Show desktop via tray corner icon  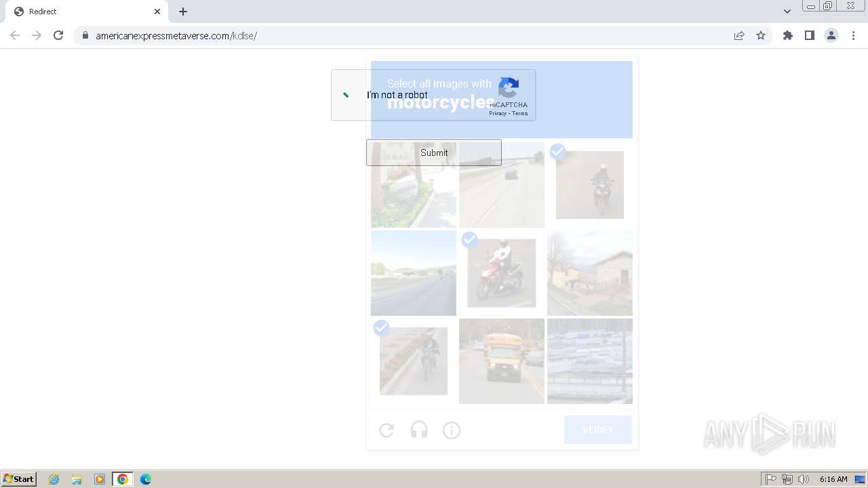coord(860,479)
